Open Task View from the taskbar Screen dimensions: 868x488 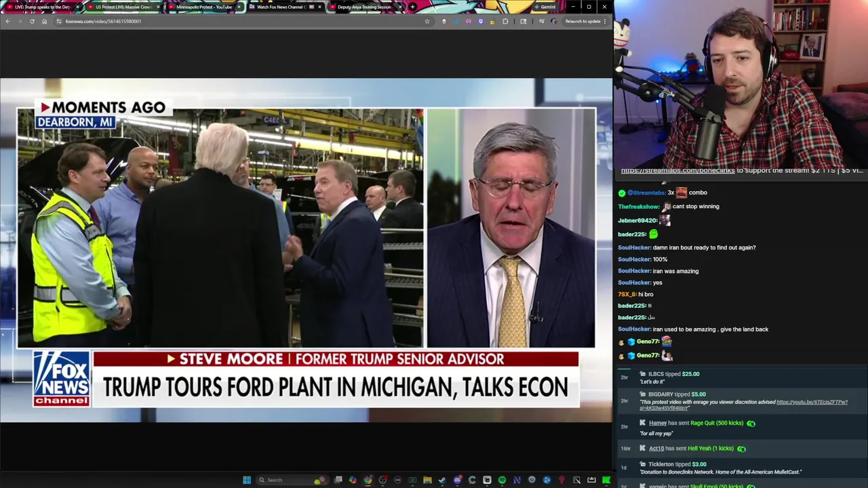tap(338, 480)
